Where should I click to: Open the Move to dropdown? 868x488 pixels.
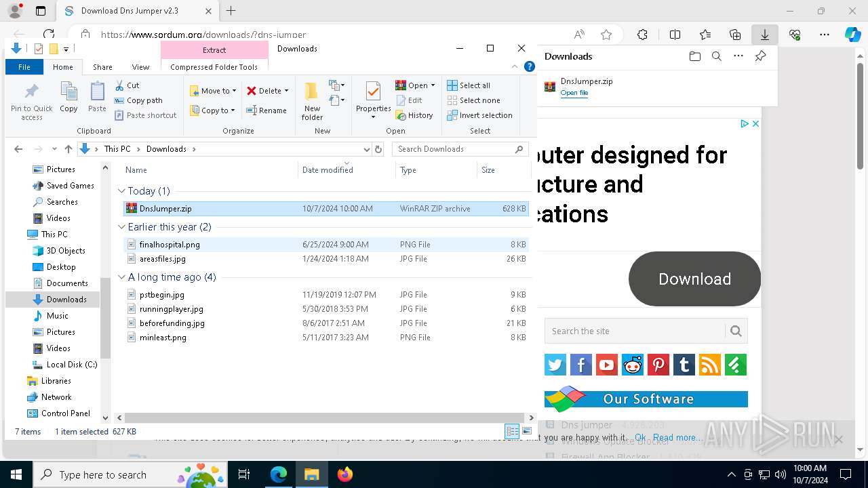coord(213,91)
